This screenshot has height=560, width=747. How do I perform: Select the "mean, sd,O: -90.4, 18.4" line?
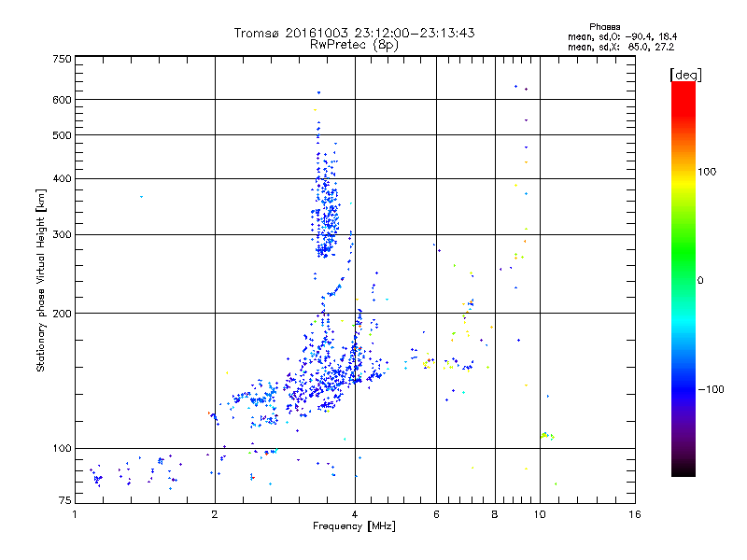pyautogui.click(x=622, y=36)
